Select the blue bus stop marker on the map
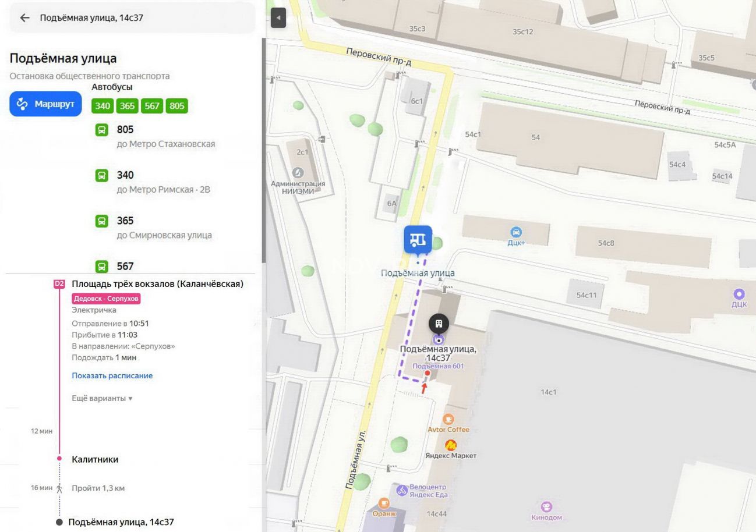756x532 pixels. (x=418, y=240)
